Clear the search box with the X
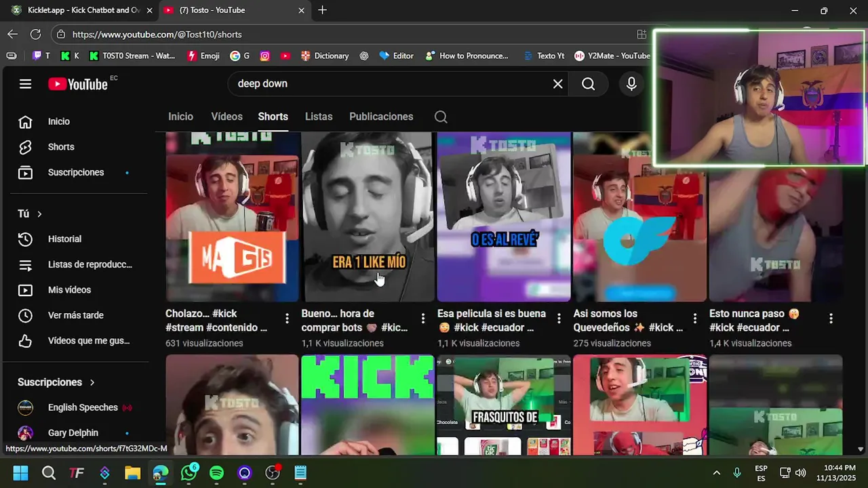The image size is (868, 488). (x=557, y=84)
